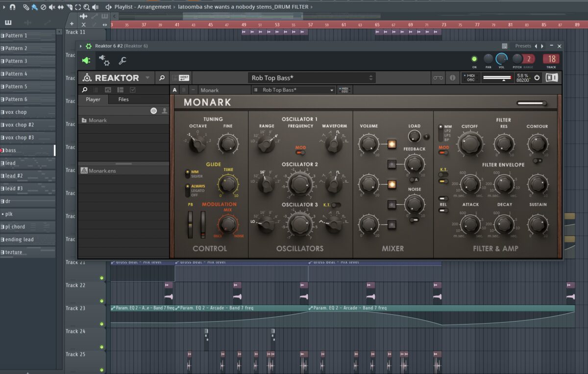
Task: Select the delete tool in playlist toolbar
Action: 43,7
